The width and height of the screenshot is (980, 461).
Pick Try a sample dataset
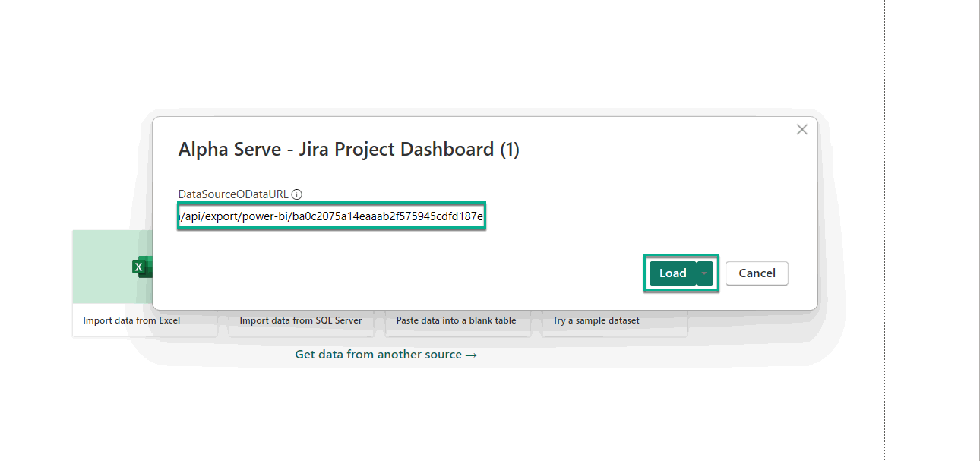coord(596,320)
